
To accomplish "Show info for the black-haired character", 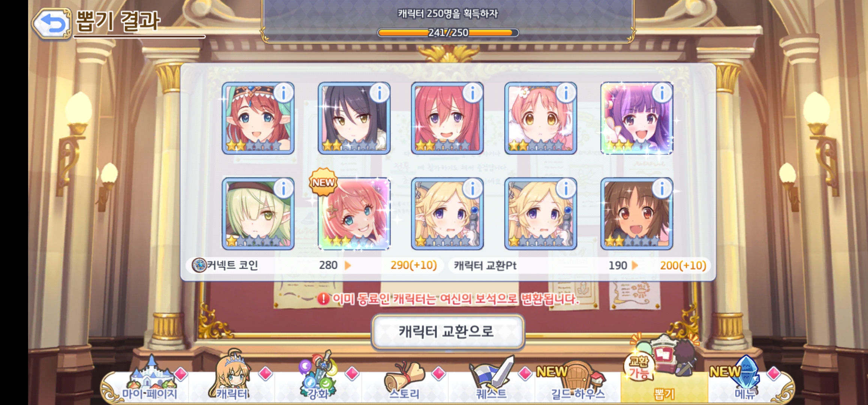I will [379, 93].
